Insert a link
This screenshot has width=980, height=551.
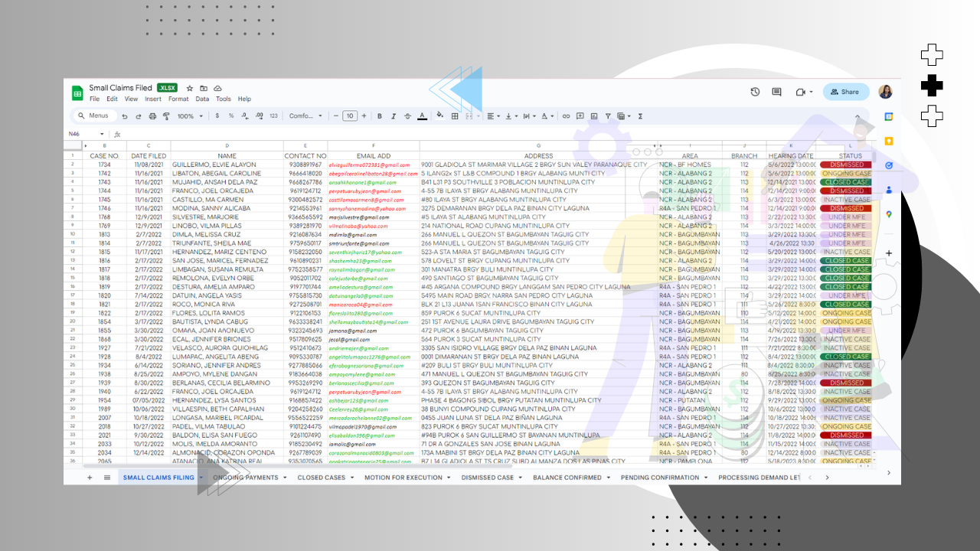[x=567, y=116]
